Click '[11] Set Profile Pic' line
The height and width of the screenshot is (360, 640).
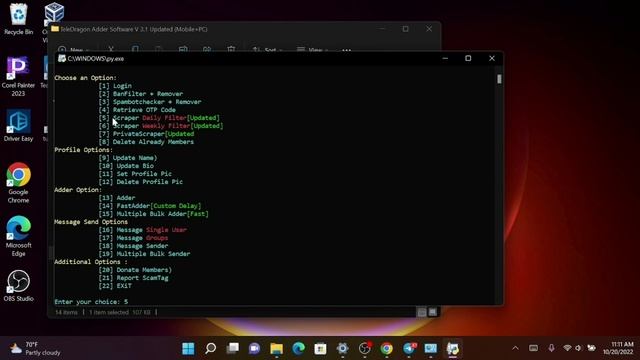pos(135,174)
